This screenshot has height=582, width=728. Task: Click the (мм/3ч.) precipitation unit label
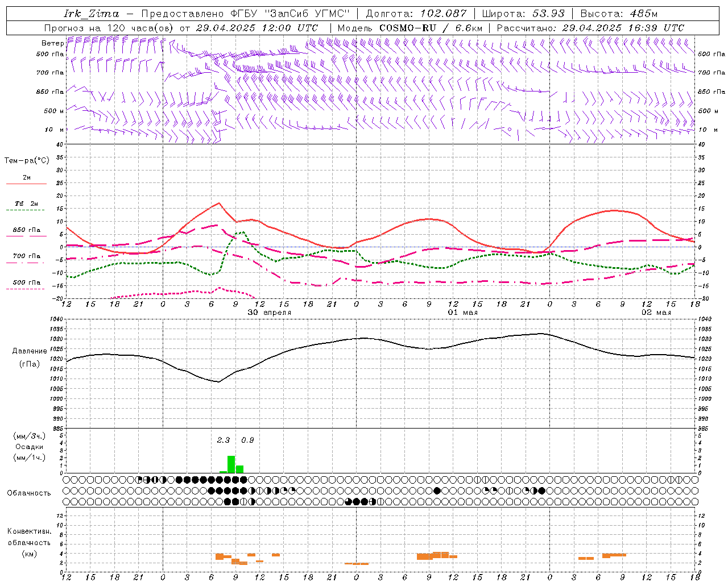coord(30,436)
